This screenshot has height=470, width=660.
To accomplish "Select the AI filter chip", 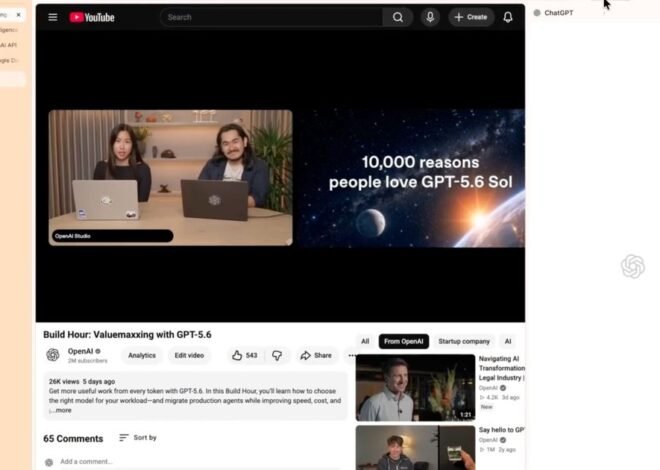I will click(508, 341).
